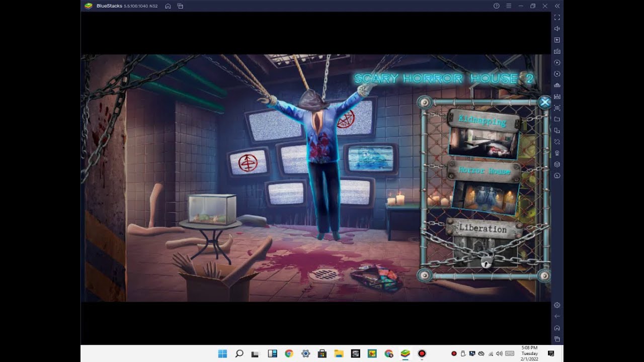Go to BlueStacks home tab icon
This screenshot has height=362, width=644.
[168, 6]
